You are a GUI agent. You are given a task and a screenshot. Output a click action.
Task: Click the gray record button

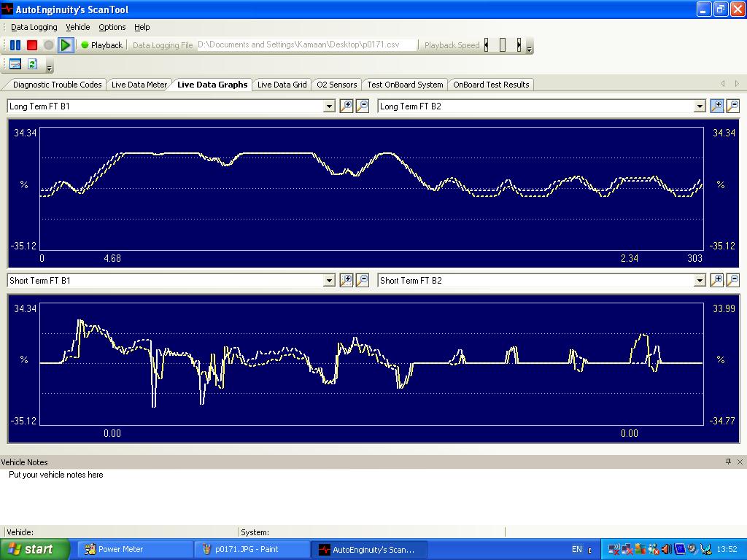pyautogui.click(x=49, y=45)
